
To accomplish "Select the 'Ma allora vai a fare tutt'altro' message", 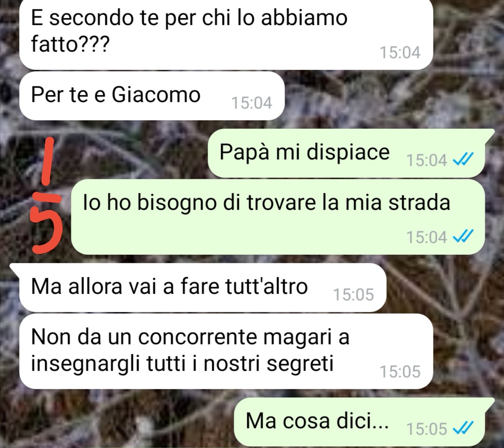I will [198, 287].
